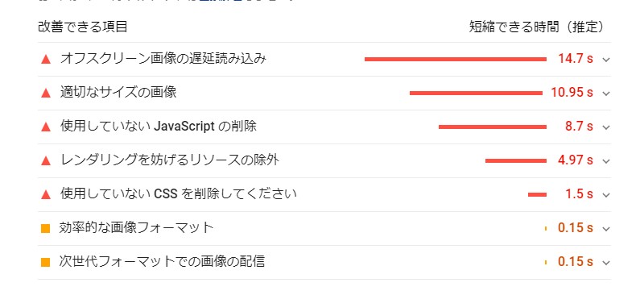The height and width of the screenshot is (291, 644).
Task: Open the オフスクリーン画像の遅延読み込み audit title
Action: [163, 59]
